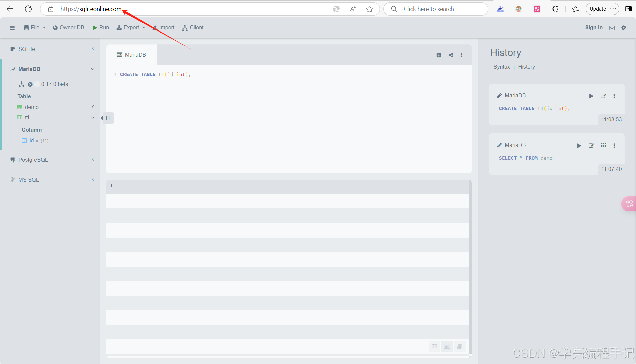This screenshot has height=364, width=636.
Task: Switch results to chart view
Action: click(x=447, y=346)
